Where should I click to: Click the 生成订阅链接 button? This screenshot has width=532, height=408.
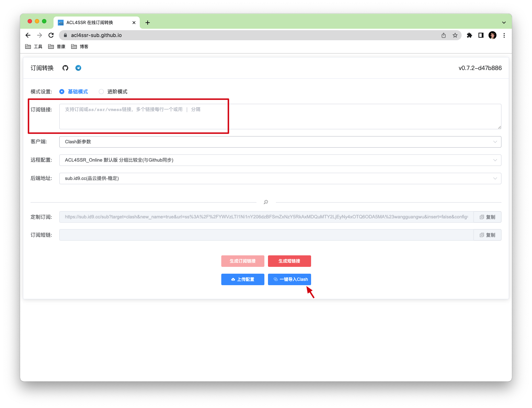click(243, 261)
